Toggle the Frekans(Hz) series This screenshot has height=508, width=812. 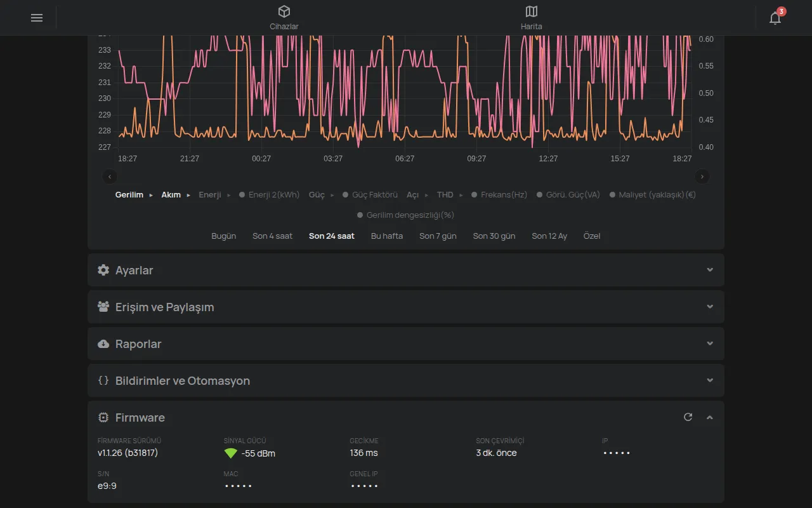coord(499,195)
